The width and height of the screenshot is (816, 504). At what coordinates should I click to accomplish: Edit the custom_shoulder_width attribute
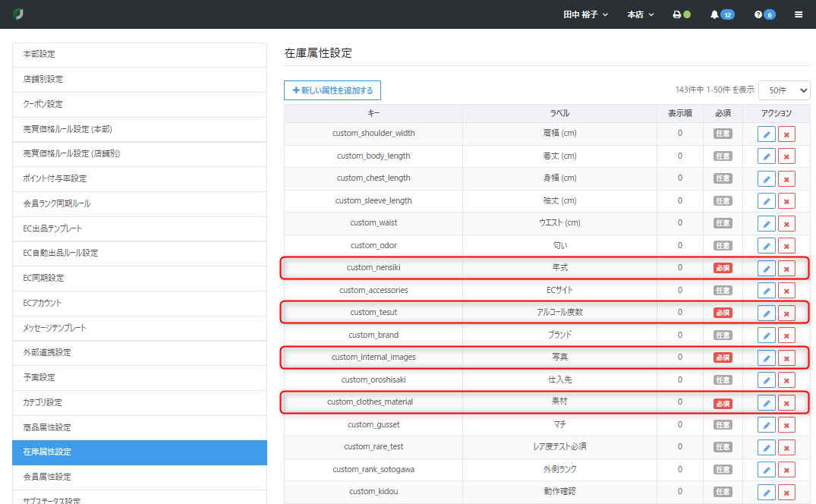(766, 134)
